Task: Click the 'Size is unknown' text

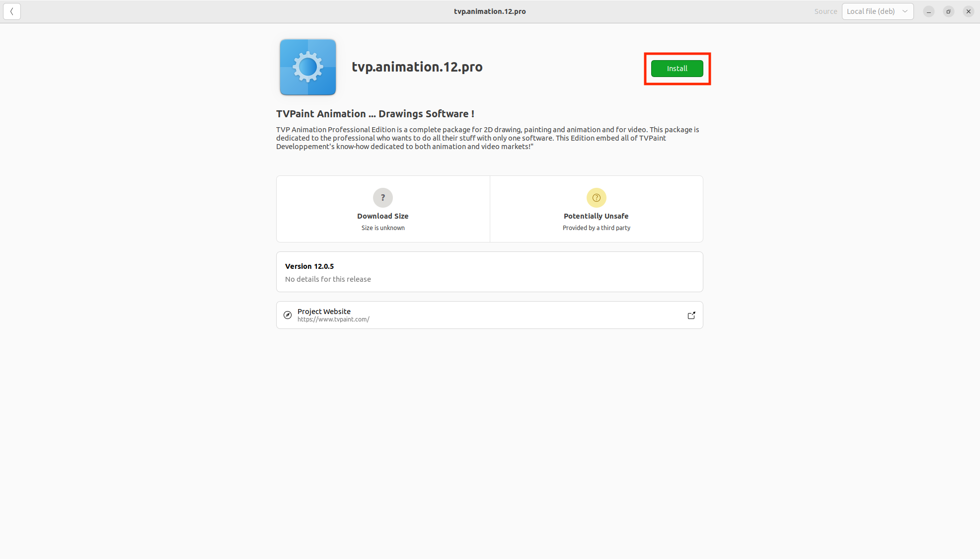Action: click(x=383, y=228)
